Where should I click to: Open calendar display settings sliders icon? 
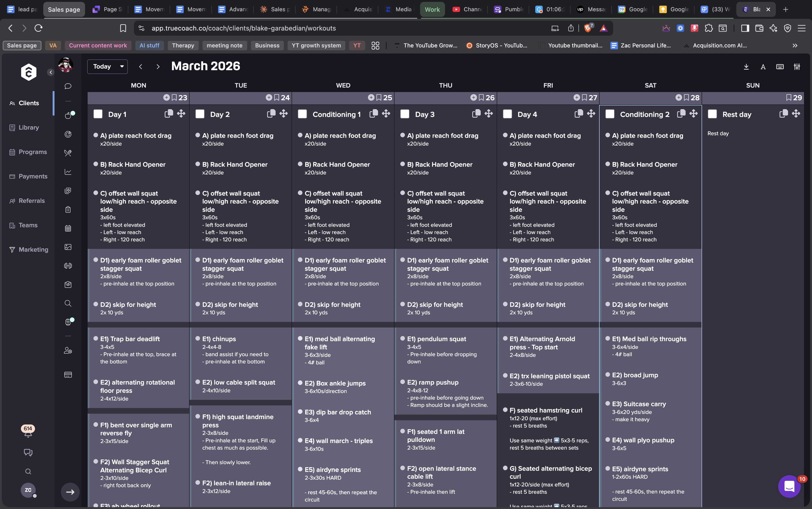tap(797, 67)
